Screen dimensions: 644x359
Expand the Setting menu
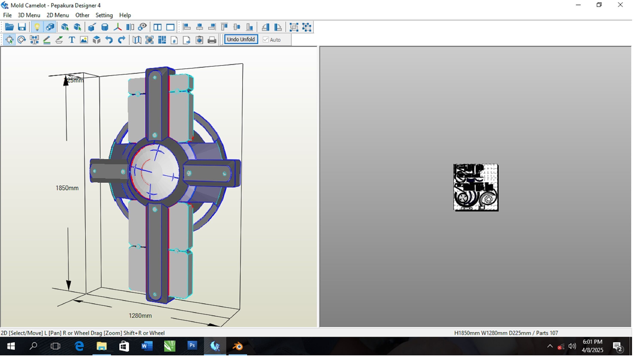(x=104, y=15)
